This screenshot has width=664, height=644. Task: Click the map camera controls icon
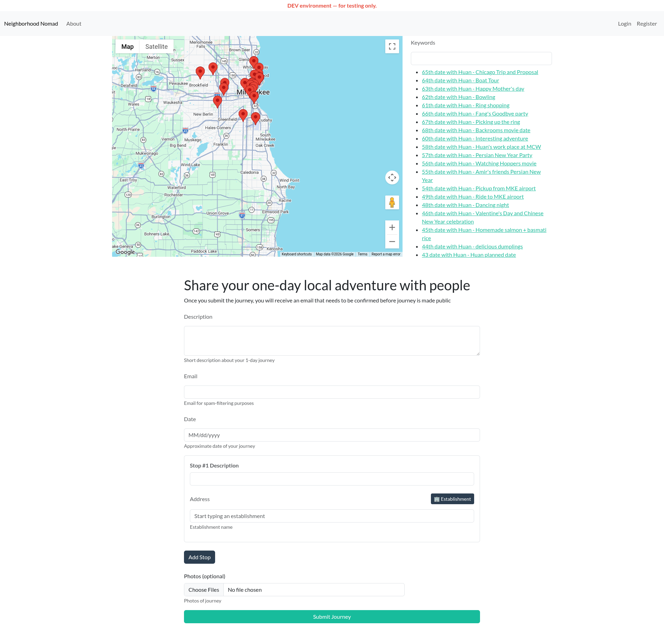pos(392,178)
